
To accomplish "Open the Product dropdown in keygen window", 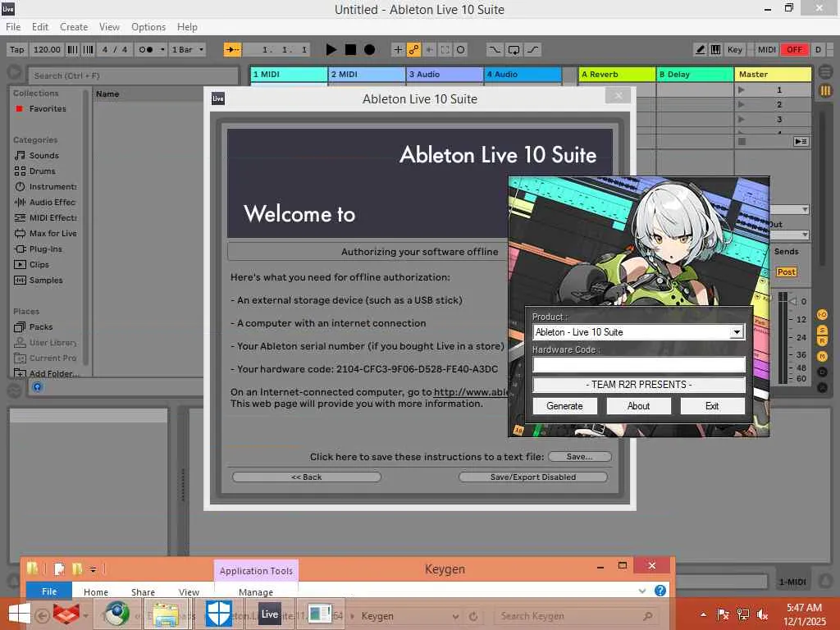I will [x=737, y=332].
